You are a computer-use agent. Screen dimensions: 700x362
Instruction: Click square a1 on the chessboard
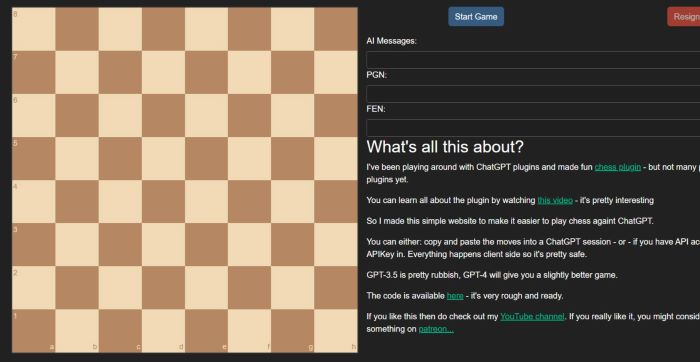coord(33,331)
